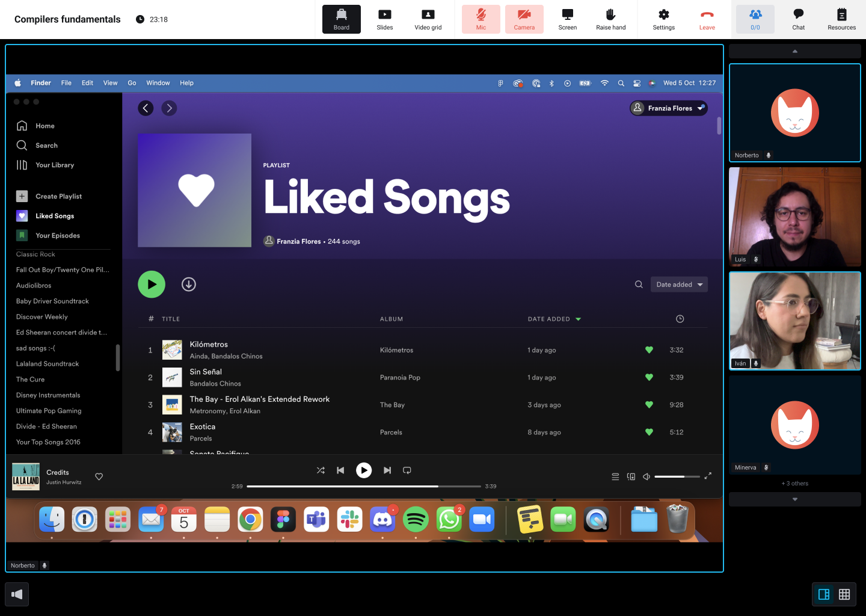Viewport: 866px width, 616px height.
Task: Leave the meeting
Action: [x=707, y=19]
